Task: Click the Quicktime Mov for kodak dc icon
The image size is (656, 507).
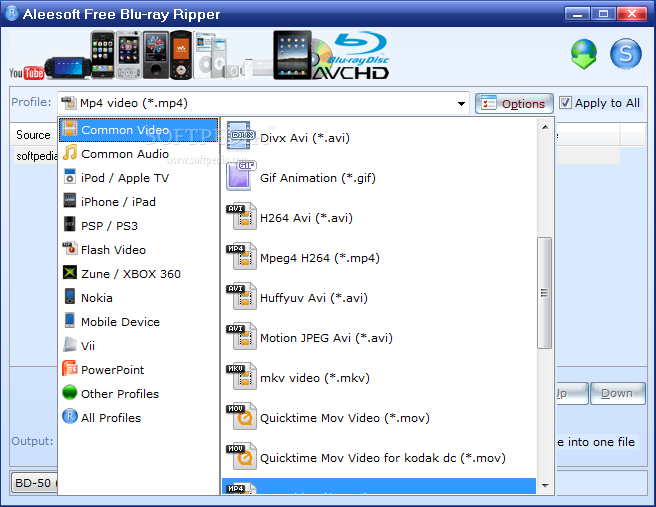Action: (241, 456)
